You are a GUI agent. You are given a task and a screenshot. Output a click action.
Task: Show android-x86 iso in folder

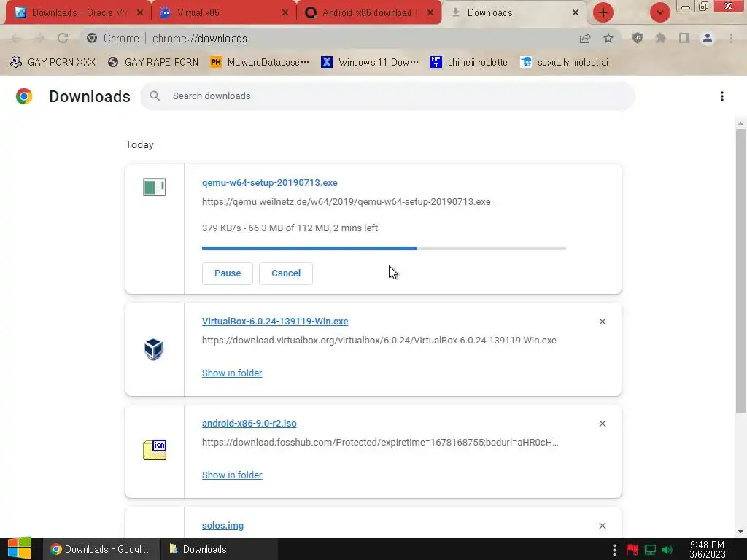(232, 475)
